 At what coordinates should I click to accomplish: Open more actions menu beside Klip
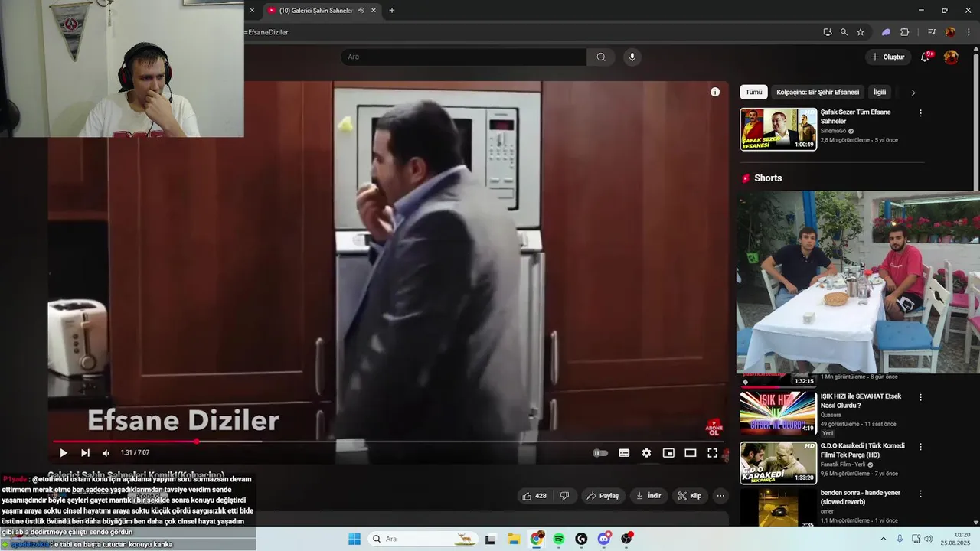pyautogui.click(x=720, y=496)
